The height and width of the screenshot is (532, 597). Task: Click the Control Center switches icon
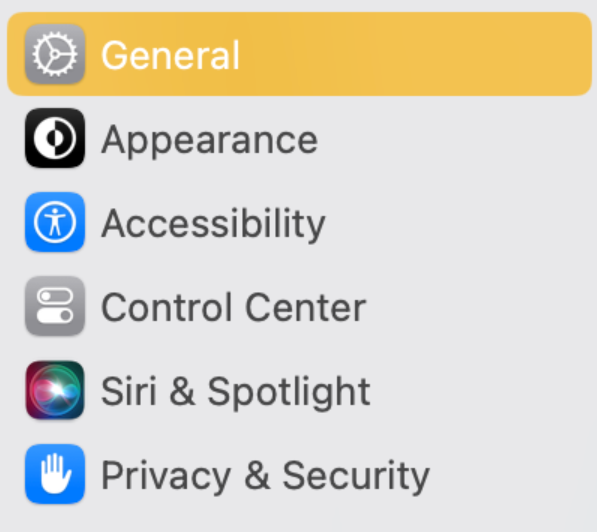[55, 306]
